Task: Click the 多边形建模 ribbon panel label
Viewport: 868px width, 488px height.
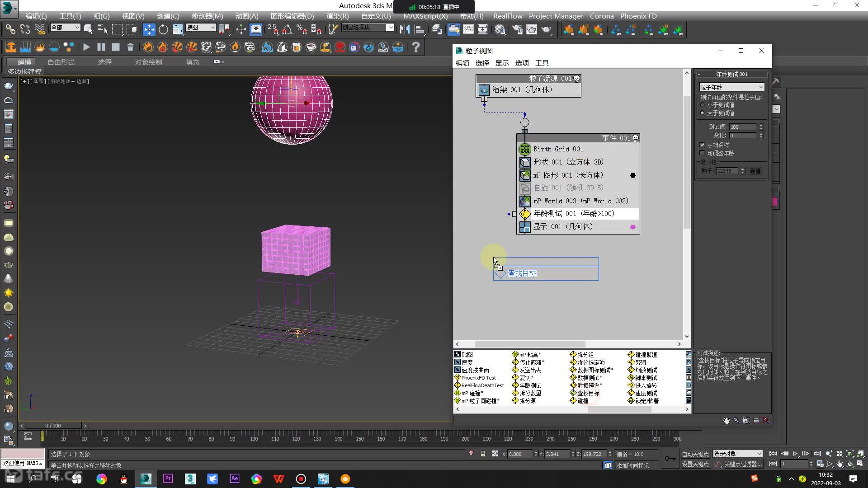Action: pyautogui.click(x=25, y=71)
